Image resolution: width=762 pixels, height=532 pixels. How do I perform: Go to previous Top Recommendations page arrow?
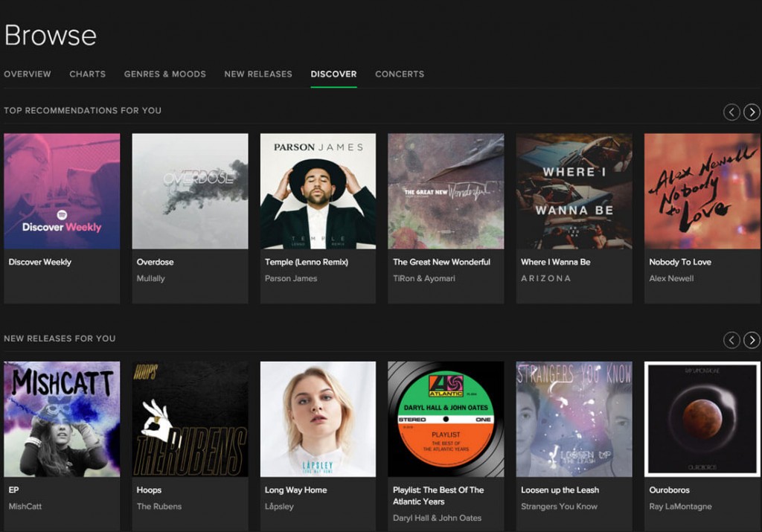coord(731,112)
